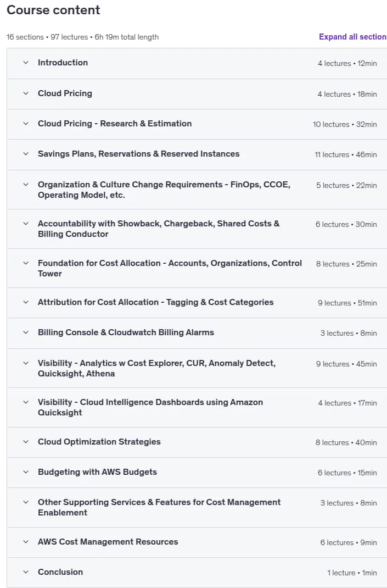Select Budgeting with AWS Budgets section
Image resolution: width=387 pixels, height=588 pixels.
(x=97, y=471)
